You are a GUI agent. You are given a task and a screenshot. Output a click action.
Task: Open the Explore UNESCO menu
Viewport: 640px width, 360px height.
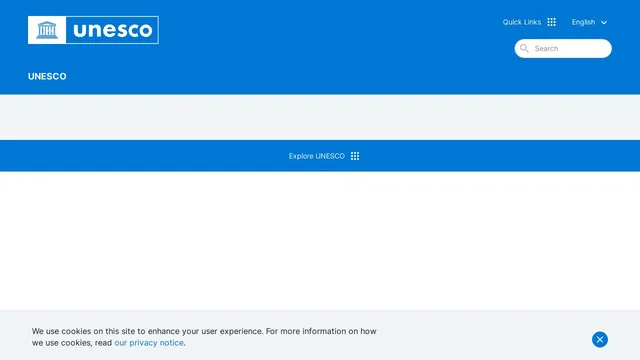point(324,156)
